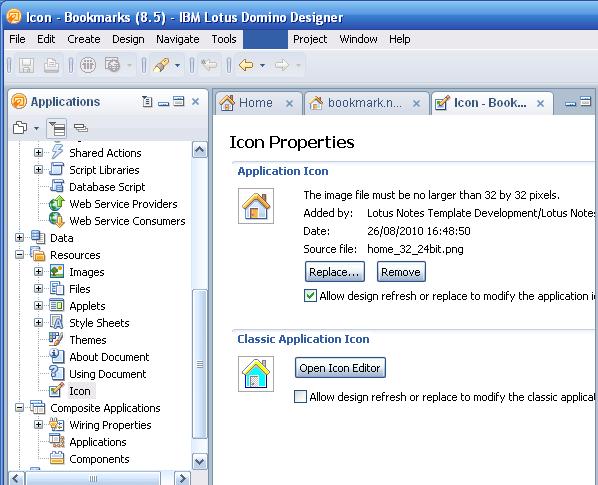Open the back arrow history dropdown
The width and height of the screenshot is (598, 485).
click(x=262, y=66)
